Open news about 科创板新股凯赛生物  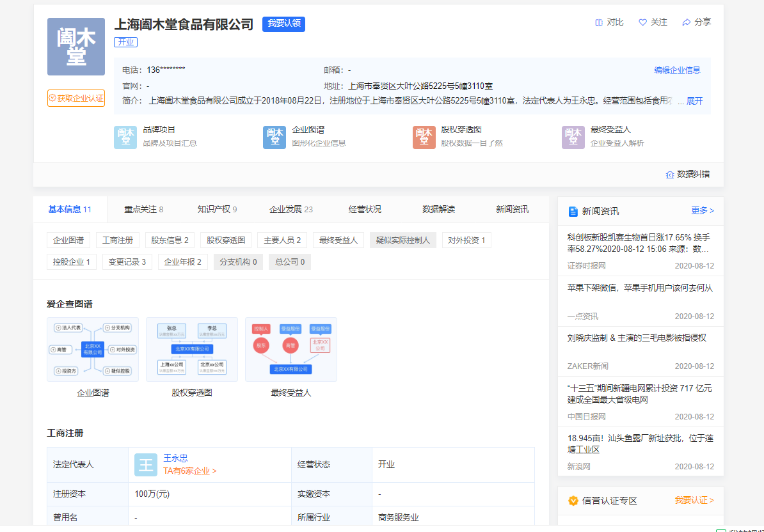[640, 244]
